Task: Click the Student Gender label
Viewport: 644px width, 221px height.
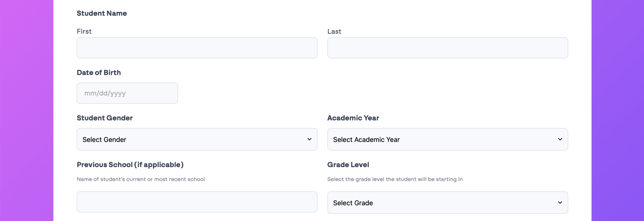Action: coord(105,118)
